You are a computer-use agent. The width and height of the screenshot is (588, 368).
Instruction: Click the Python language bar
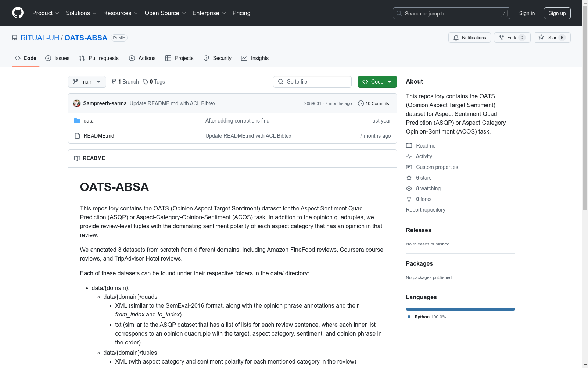460,309
